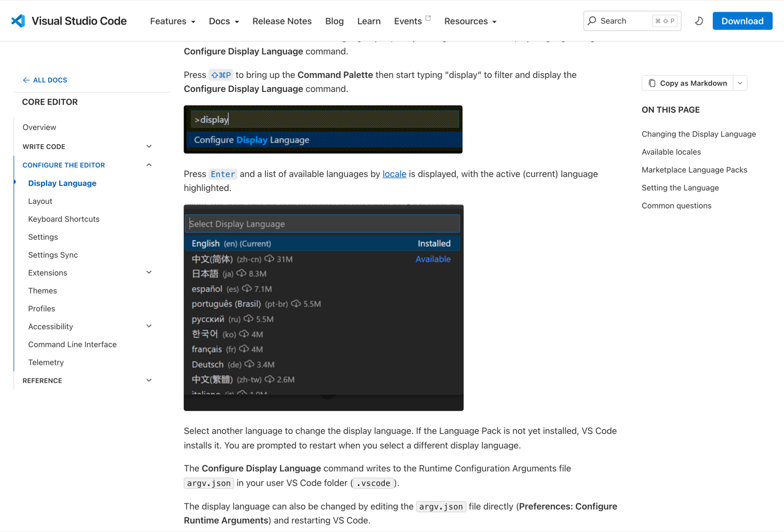This screenshot has height=532, width=784.
Task: Open the Learn page
Action: click(368, 21)
